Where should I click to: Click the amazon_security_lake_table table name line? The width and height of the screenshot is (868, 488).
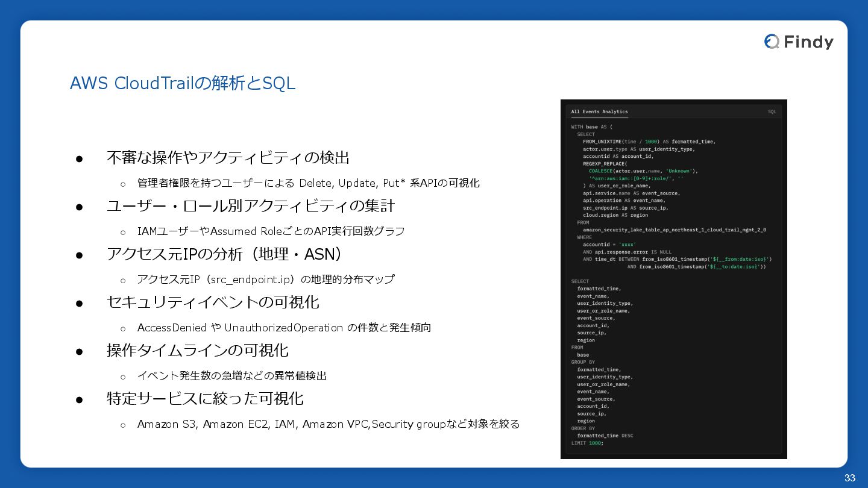click(675, 230)
